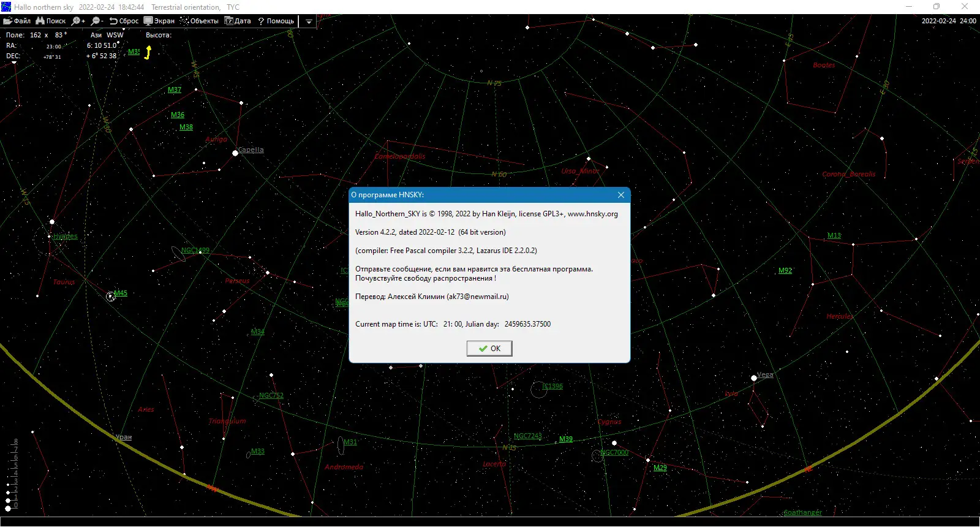980x527 pixels.
Task: Select the M92 object label
Action: coord(785,270)
